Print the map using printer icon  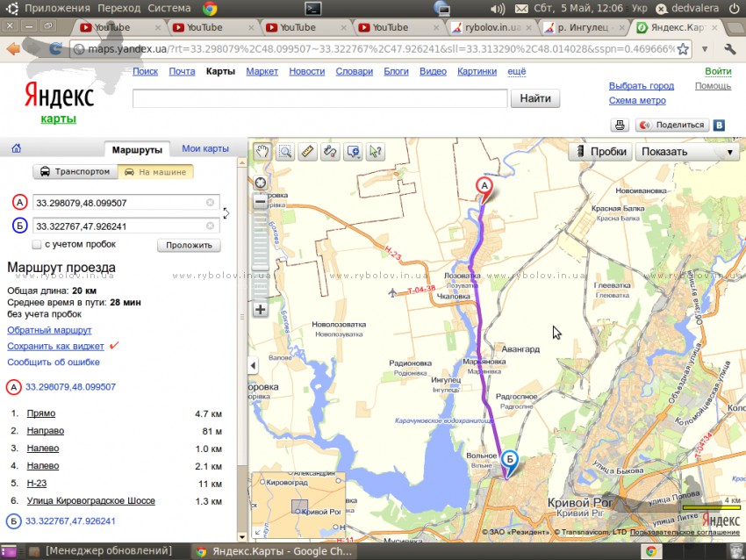tap(620, 126)
